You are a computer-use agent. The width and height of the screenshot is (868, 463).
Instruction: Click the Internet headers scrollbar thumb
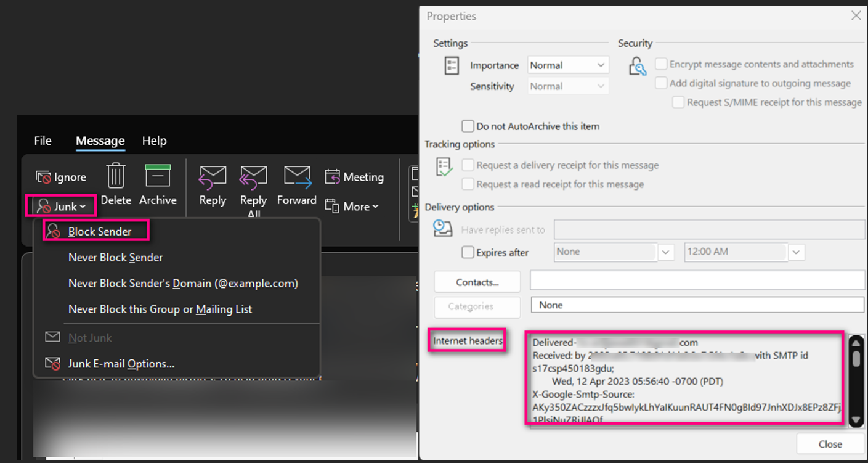pos(856,359)
